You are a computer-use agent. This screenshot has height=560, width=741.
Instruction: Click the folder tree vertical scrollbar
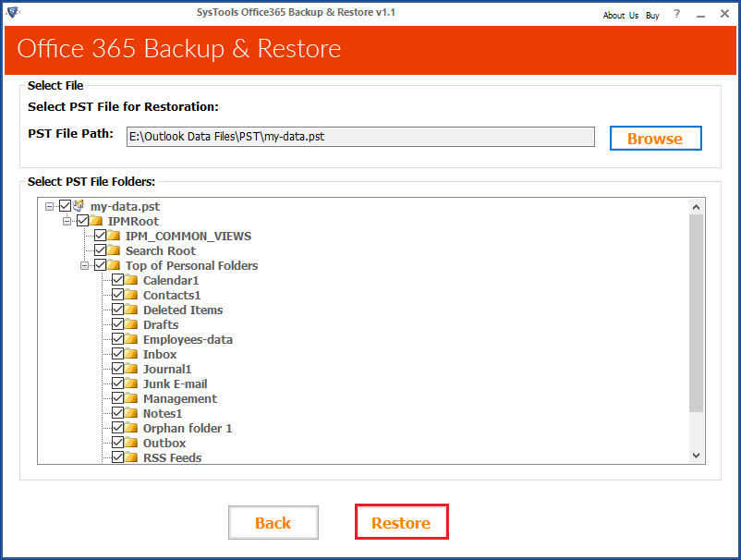(x=697, y=314)
